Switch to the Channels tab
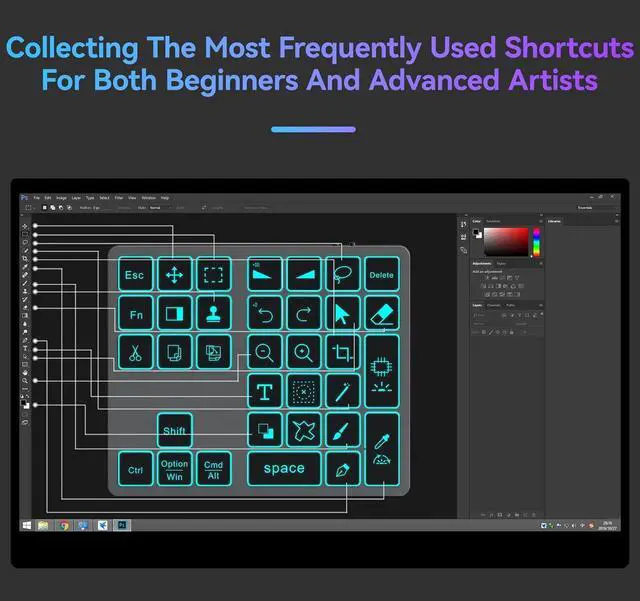The height and width of the screenshot is (601, 640). coord(494,305)
